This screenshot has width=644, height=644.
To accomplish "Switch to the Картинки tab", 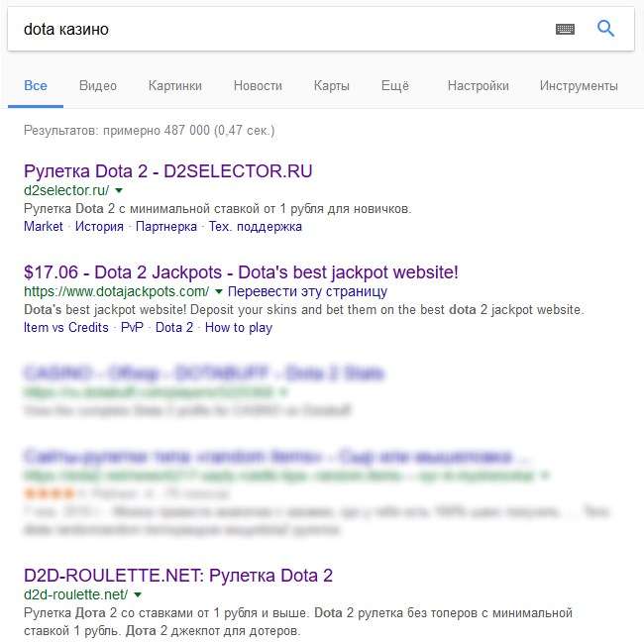I will coord(175,86).
